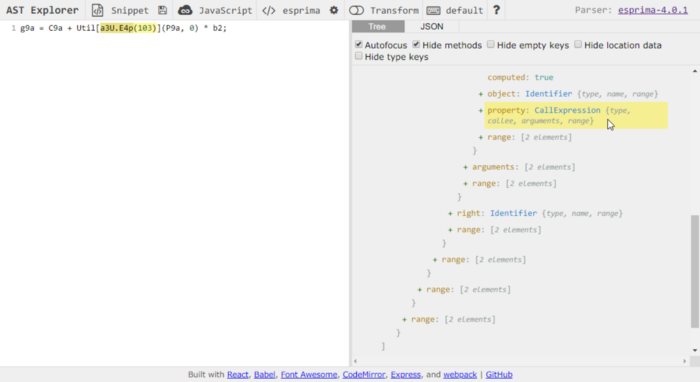Open parser settings gear icon
The height and width of the screenshot is (382, 700).
334,10
